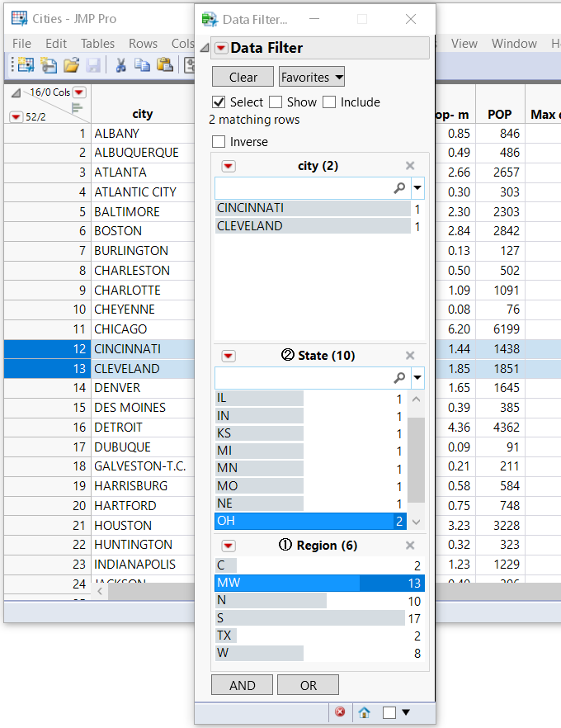Toggle the status bar checkbox in Data Filter
Screen dimensions: 561x728
tap(389, 712)
